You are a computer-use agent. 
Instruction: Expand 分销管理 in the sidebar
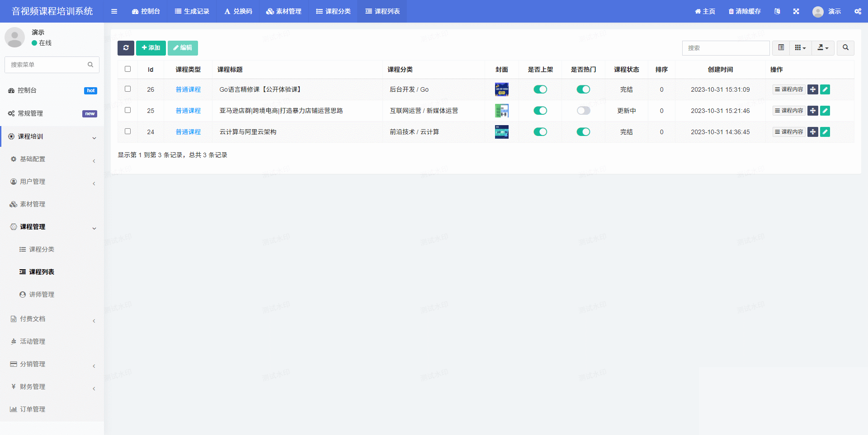[x=52, y=364]
